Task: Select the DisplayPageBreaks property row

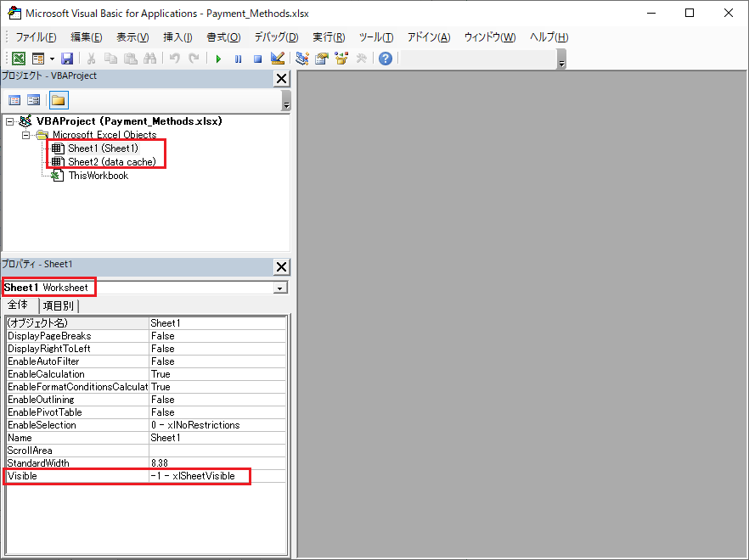Action: tap(146, 336)
